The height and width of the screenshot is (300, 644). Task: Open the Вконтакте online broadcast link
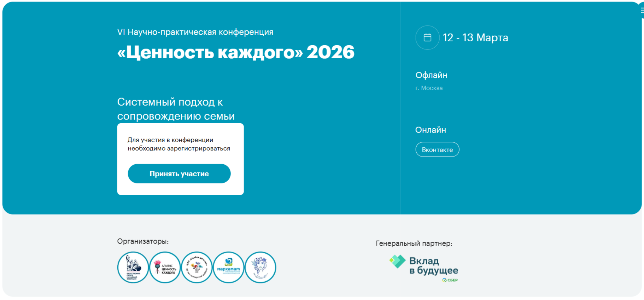coord(437,149)
